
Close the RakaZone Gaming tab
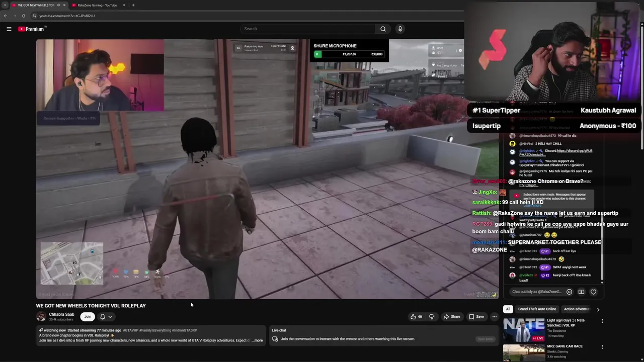point(124,5)
